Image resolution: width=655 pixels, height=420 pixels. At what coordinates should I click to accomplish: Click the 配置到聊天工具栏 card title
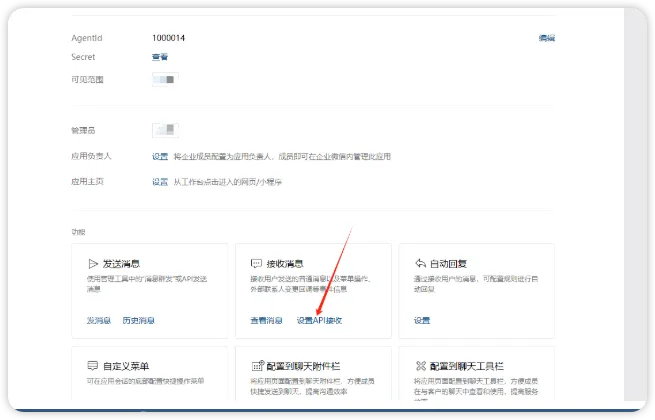467,366
